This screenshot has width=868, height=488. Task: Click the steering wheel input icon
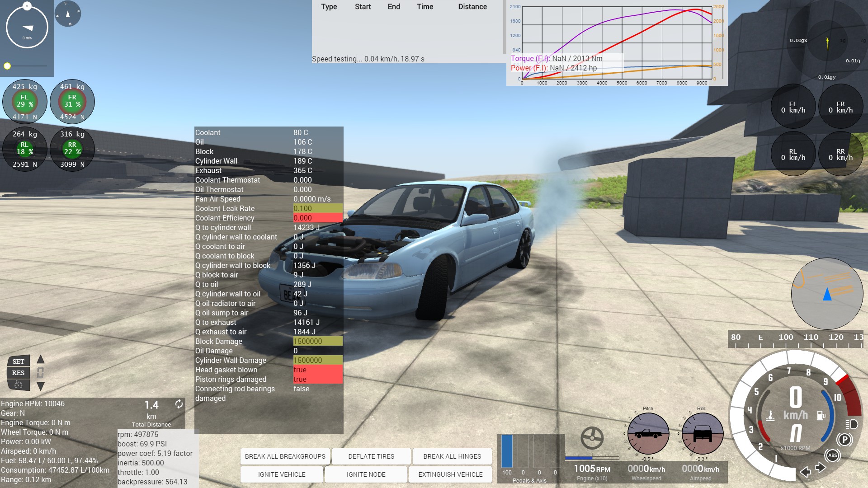coord(592,437)
